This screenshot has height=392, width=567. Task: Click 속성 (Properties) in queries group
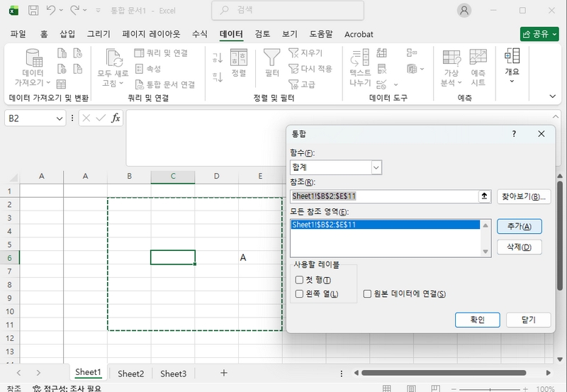(148, 69)
